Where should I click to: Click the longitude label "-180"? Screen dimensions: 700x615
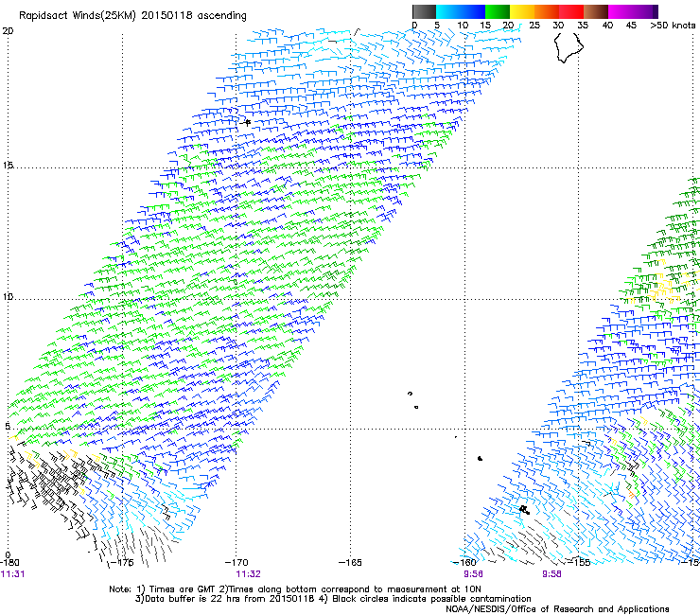point(9,563)
